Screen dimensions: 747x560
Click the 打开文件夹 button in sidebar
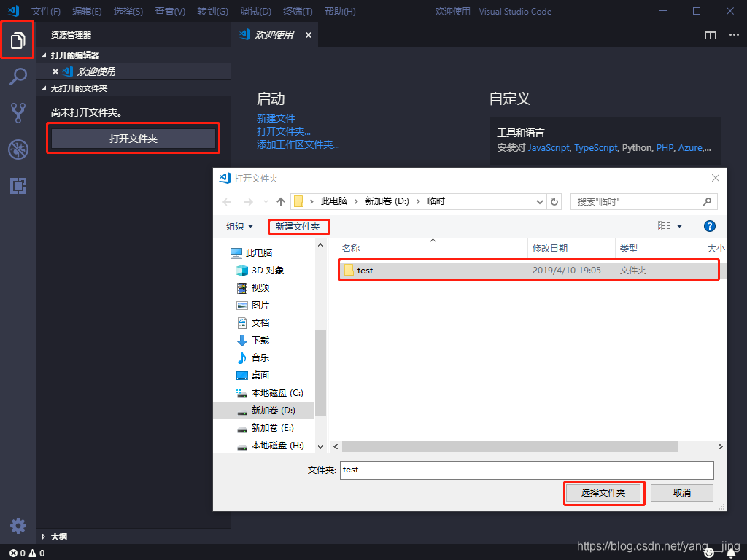pos(133,139)
